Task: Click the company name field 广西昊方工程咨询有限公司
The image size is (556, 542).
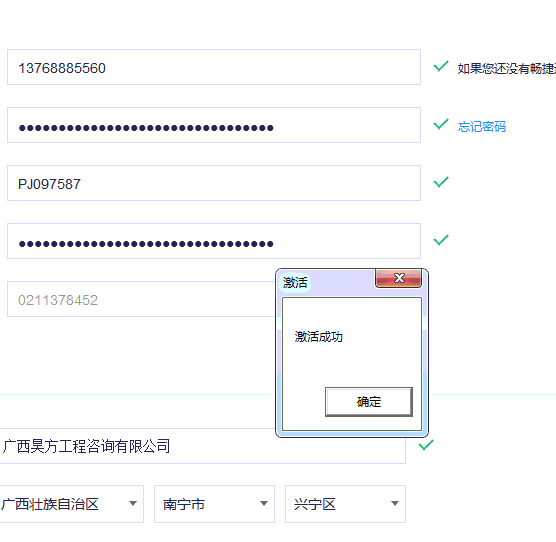Action: (x=202, y=446)
